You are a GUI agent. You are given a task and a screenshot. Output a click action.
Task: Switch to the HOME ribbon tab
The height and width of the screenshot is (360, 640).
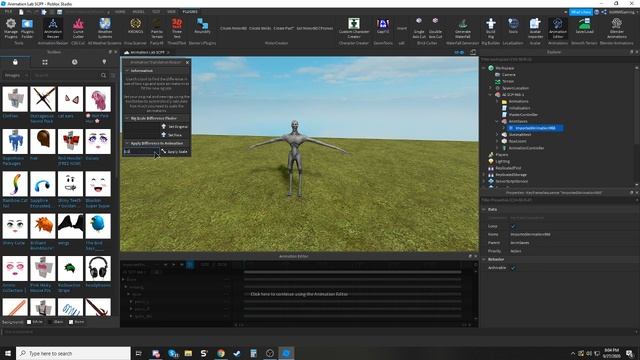(x=120, y=12)
